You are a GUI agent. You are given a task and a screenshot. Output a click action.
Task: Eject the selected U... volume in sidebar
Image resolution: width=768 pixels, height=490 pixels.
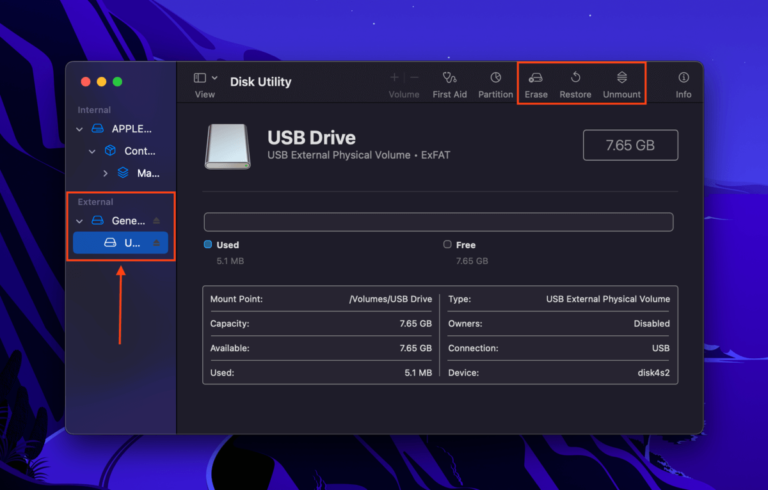point(156,243)
